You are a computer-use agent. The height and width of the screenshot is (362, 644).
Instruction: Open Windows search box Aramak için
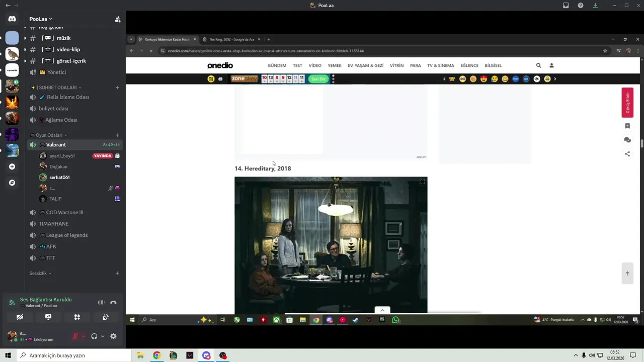[73, 355]
